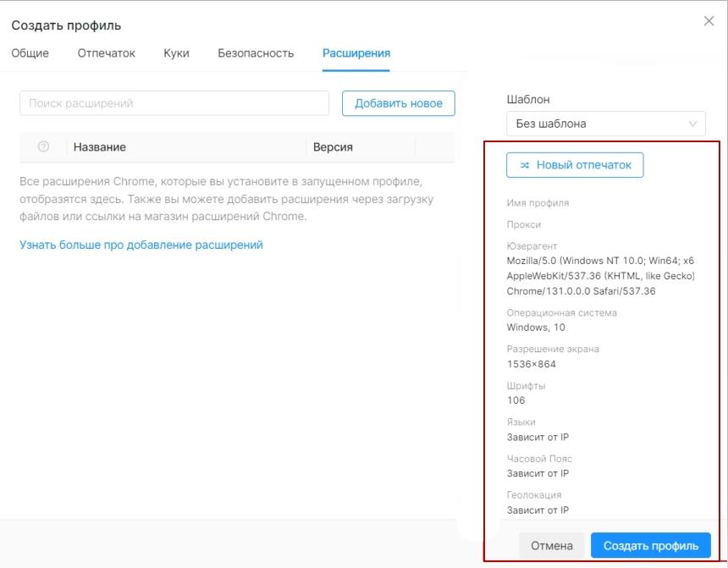Click the Версия column header
Viewport: 728px width, 568px height.
(333, 147)
